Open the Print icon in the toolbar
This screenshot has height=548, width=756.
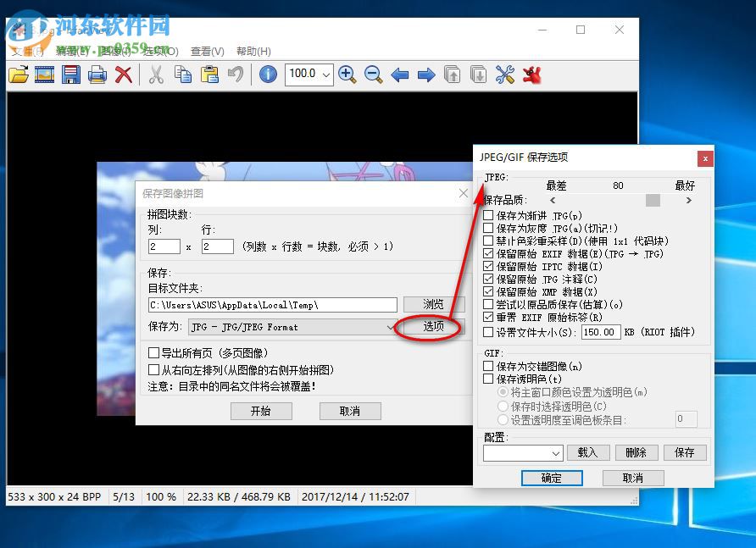point(96,75)
